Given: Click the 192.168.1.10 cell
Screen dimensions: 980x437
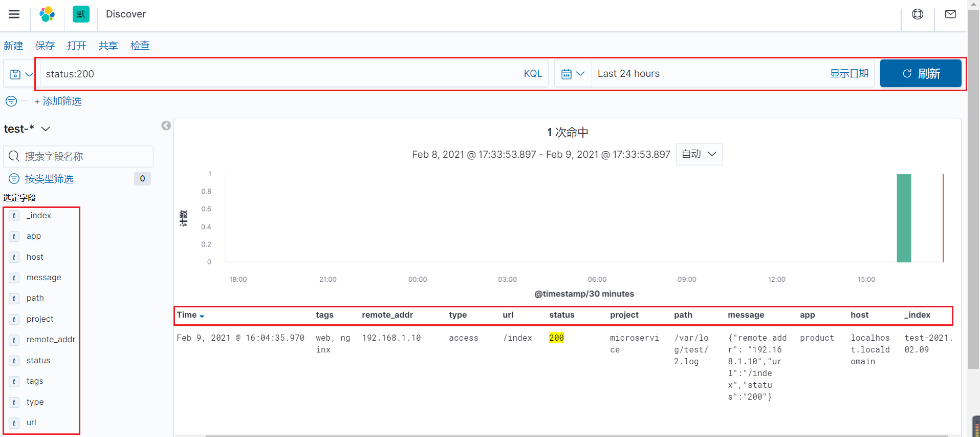Looking at the screenshot, I should click(x=391, y=338).
